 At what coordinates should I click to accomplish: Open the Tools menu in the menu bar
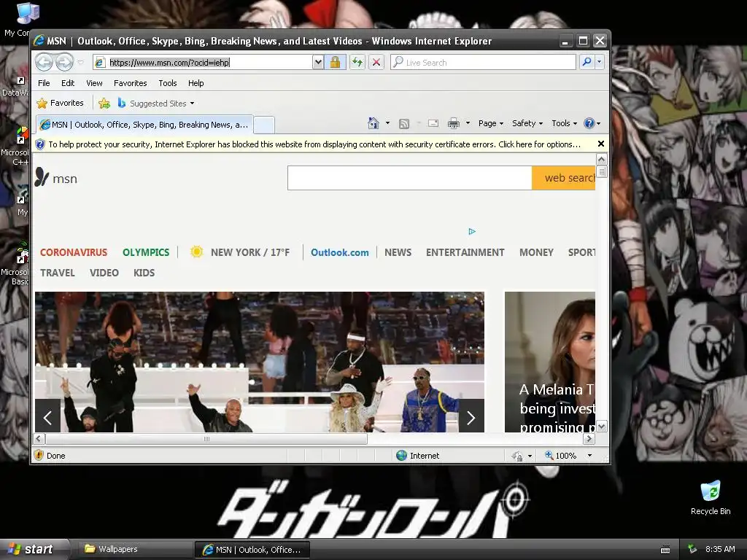pyautogui.click(x=168, y=83)
